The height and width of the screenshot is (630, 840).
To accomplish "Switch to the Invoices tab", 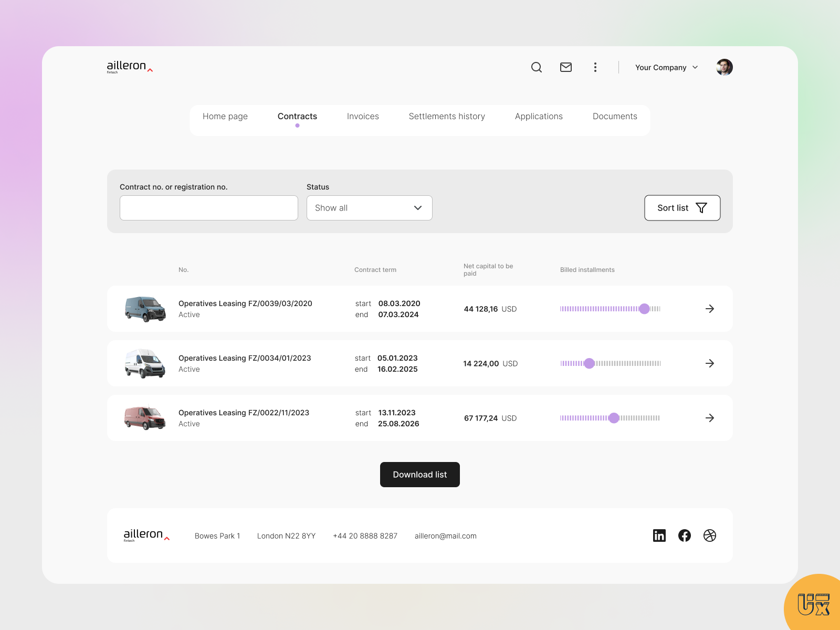I will [x=362, y=116].
